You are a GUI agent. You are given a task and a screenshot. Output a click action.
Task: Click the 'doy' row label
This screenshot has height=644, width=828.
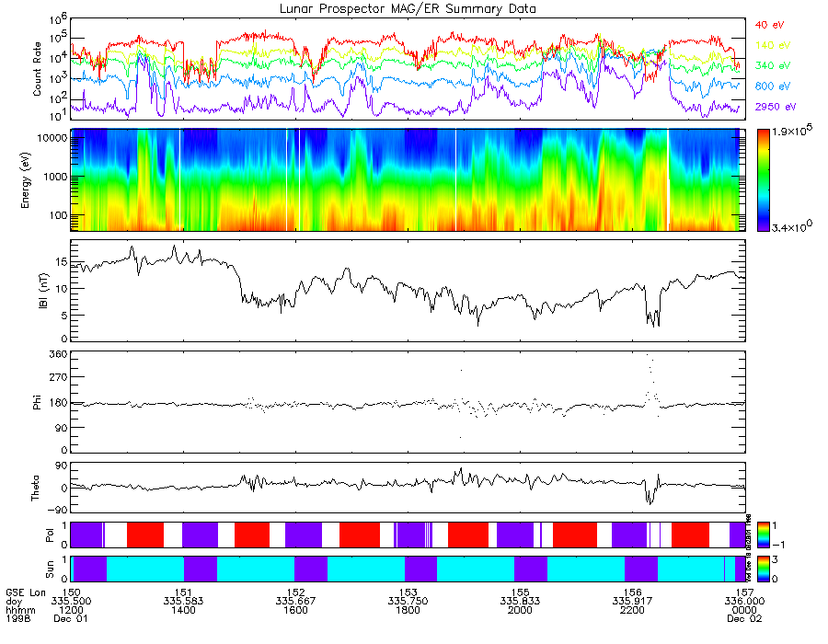click(14, 602)
